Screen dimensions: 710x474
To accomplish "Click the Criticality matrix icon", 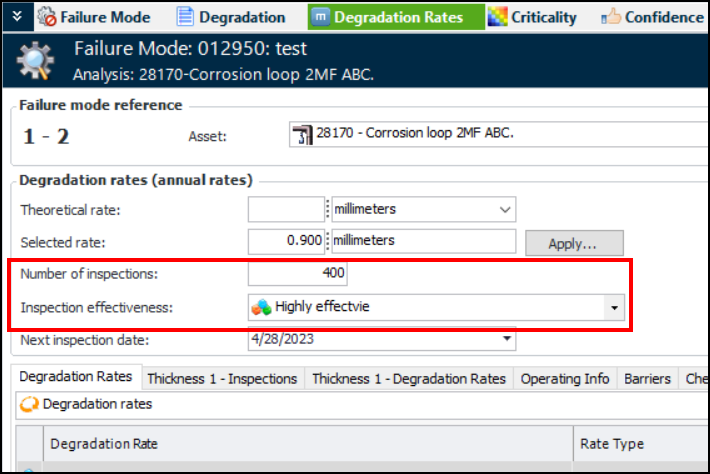I will pos(498,17).
